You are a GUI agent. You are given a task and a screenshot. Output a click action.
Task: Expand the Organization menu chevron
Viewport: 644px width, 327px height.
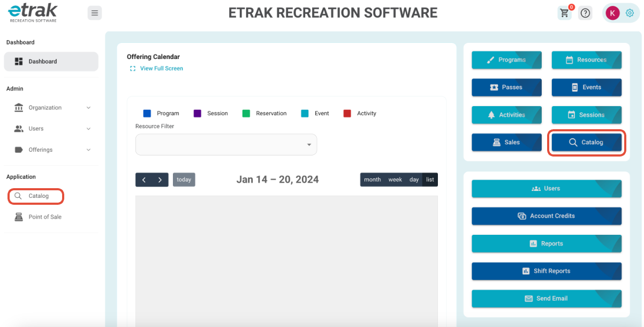pos(88,108)
